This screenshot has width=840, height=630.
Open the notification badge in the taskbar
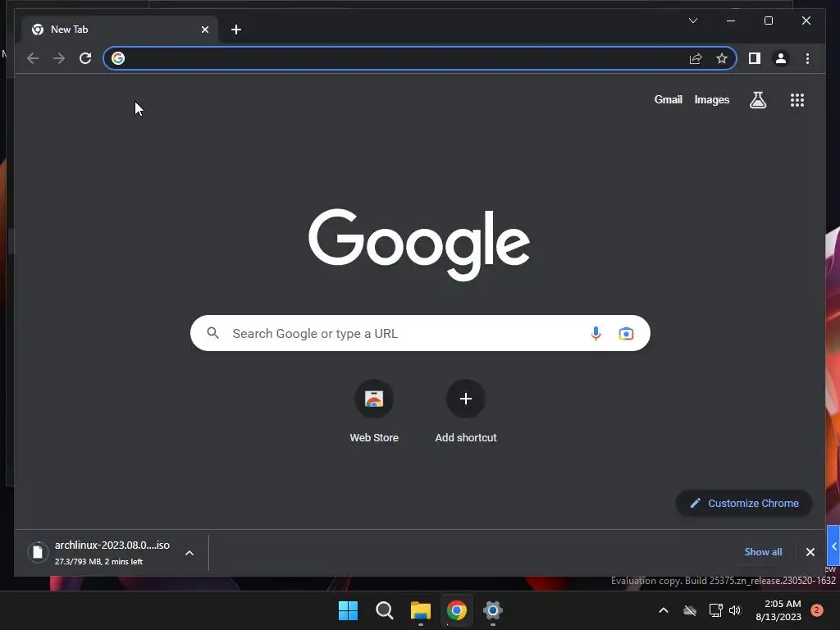click(x=817, y=609)
